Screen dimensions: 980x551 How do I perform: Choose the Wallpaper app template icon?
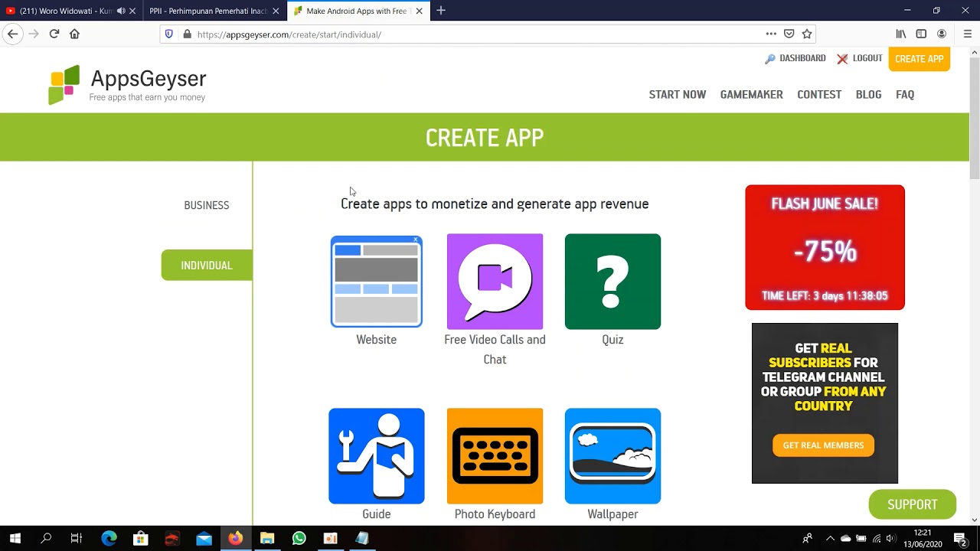click(x=612, y=456)
